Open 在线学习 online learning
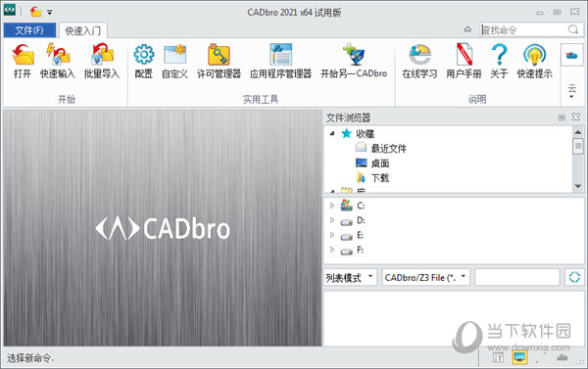This screenshot has height=369, width=588. tap(419, 61)
